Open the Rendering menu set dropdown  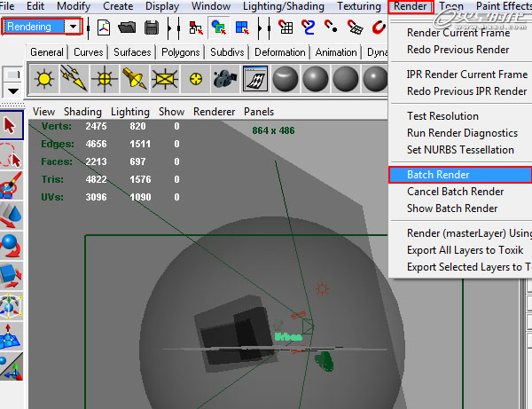click(73, 27)
